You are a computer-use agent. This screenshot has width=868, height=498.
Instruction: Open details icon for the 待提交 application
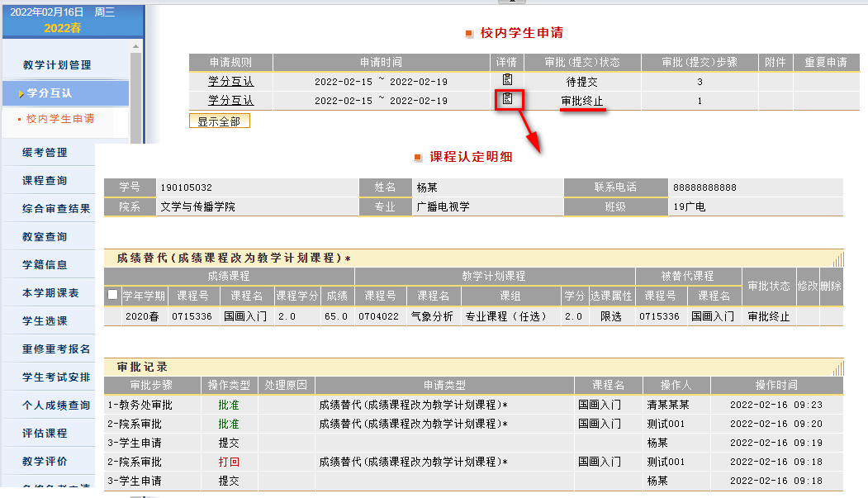click(x=508, y=80)
